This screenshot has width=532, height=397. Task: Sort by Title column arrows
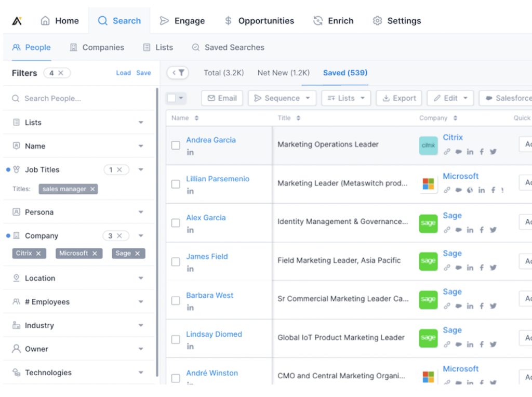pos(298,118)
